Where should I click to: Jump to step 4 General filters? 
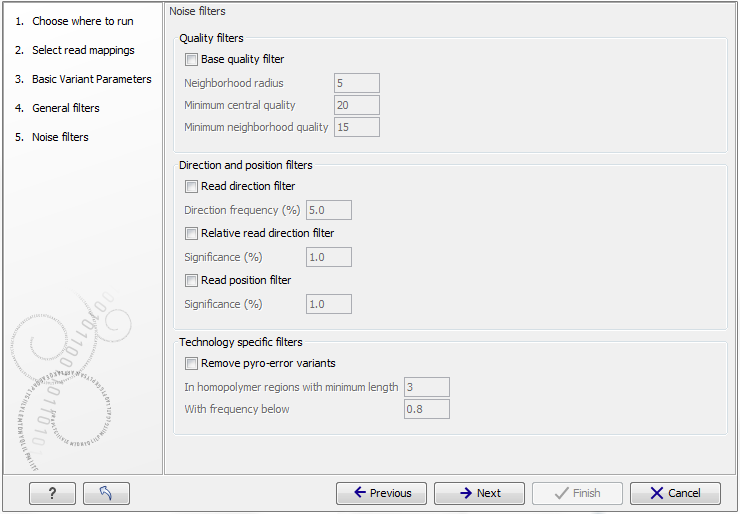point(66,108)
